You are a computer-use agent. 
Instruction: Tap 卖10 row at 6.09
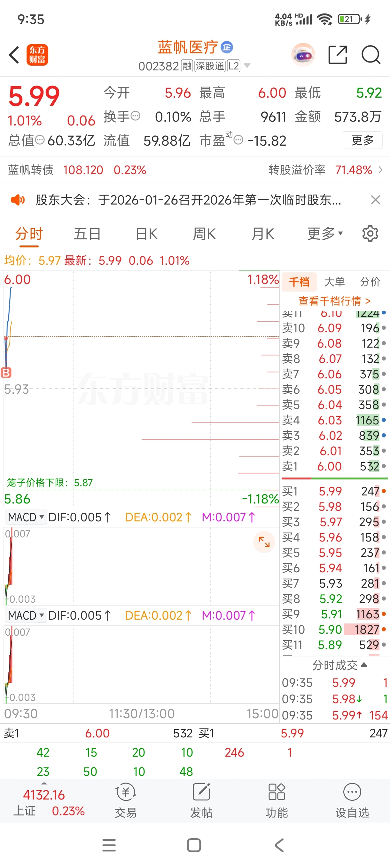click(334, 328)
